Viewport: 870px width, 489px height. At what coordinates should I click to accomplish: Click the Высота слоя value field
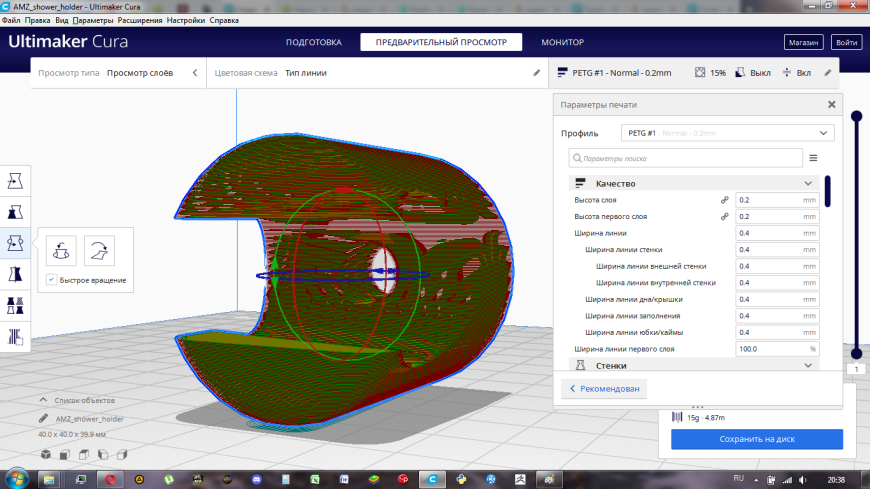click(777, 200)
